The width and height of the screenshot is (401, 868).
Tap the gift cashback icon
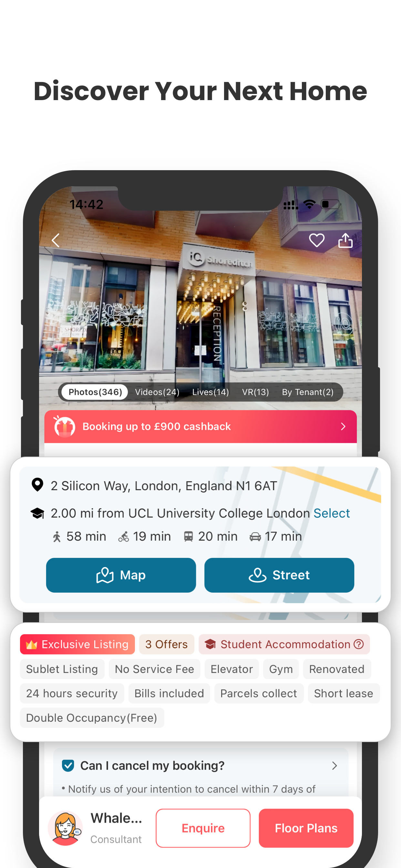65,426
